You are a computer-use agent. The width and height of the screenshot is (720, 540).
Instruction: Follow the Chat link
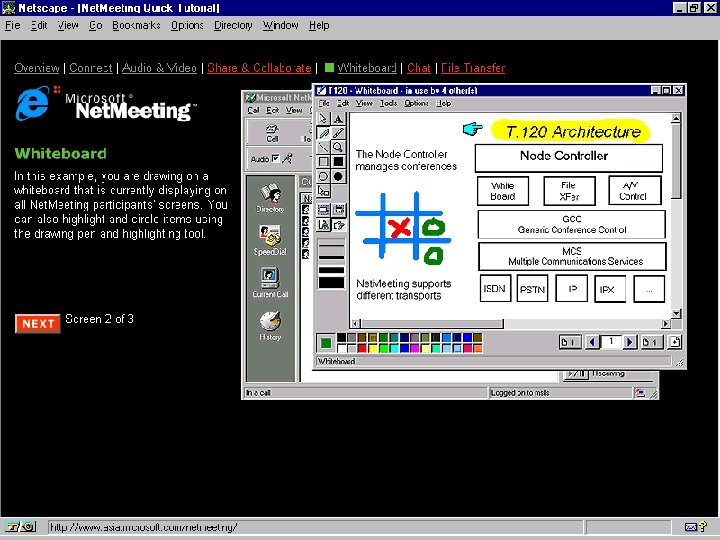[x=419, y=68]
